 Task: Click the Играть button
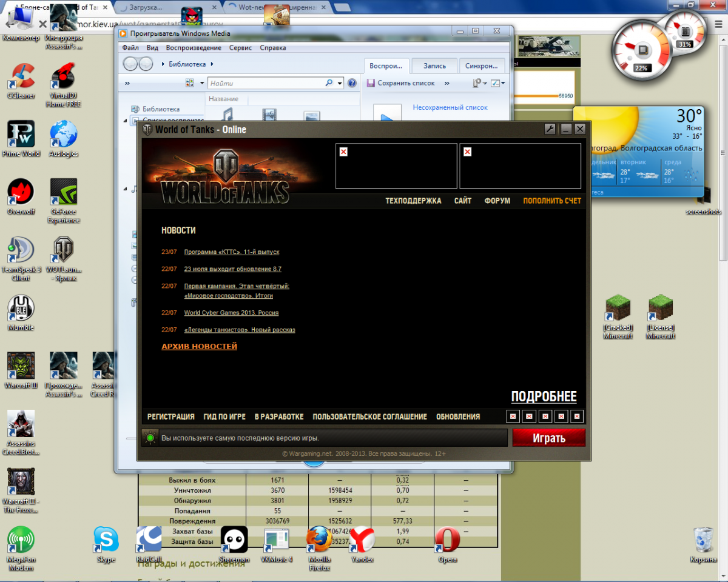pyautogui.click(x=549, y=438)
